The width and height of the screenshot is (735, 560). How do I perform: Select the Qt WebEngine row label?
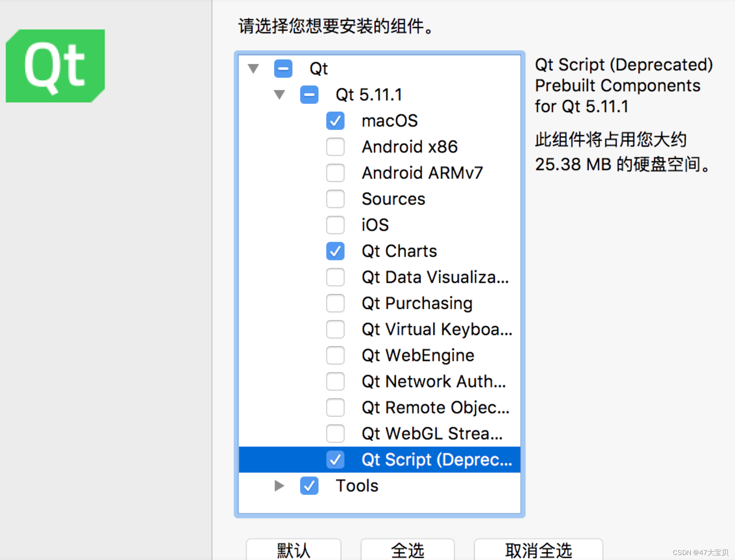click(x=418, y=356)
